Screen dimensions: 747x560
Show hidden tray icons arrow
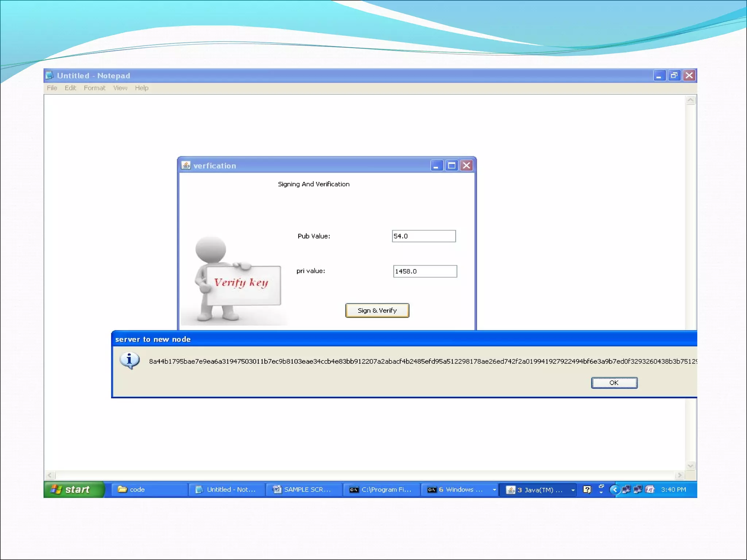[x=615, y=489]
